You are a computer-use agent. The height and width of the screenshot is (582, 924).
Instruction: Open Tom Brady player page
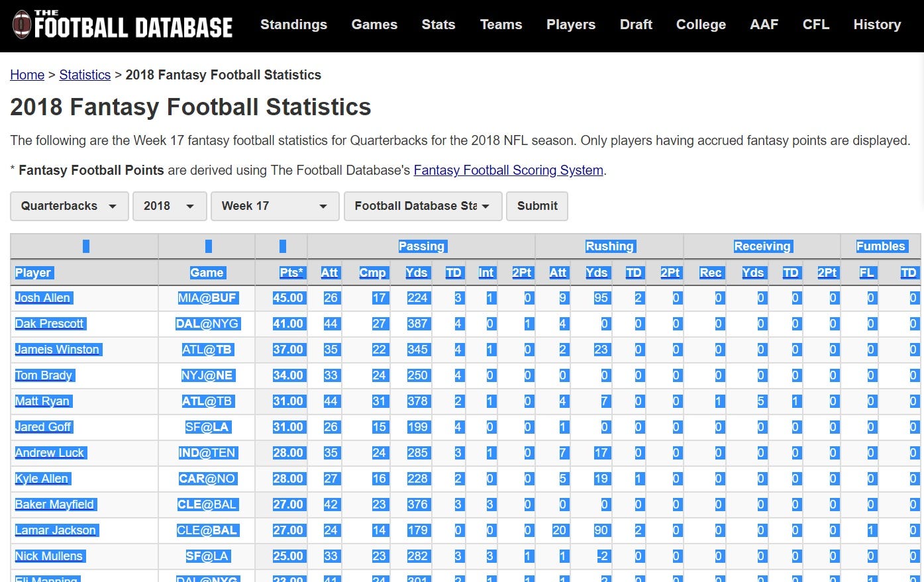pos(44,375)
